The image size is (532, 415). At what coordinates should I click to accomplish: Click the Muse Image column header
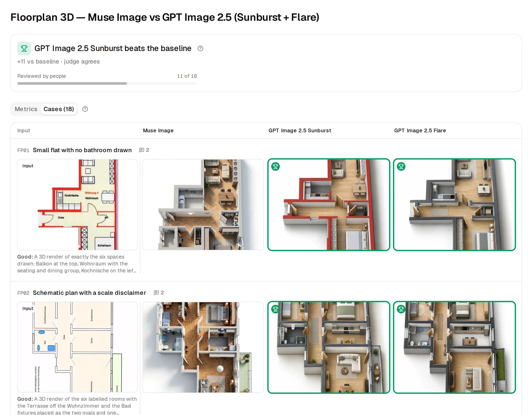(158, 131)
